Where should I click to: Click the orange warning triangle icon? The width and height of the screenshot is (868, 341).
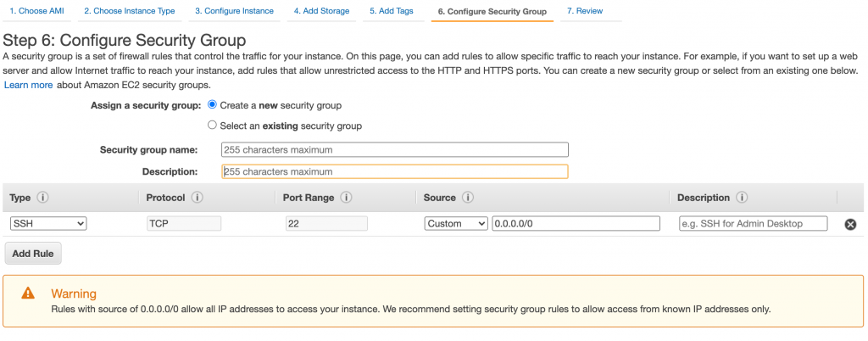click(x=29, y=293)
